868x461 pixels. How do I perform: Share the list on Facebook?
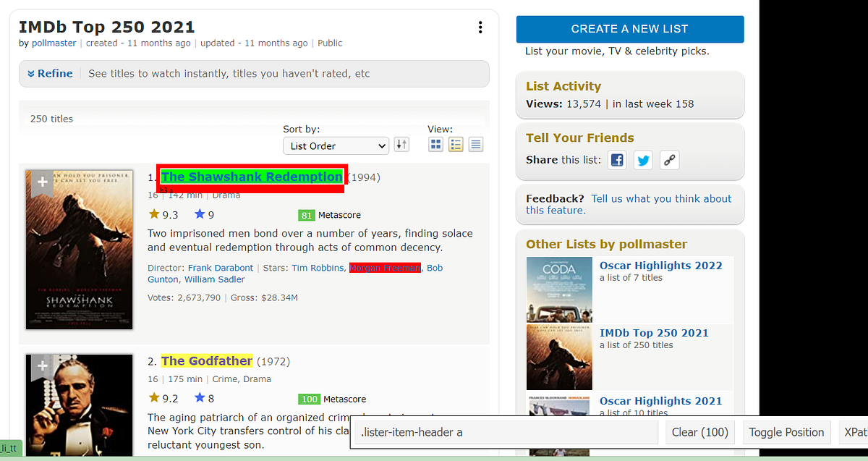pyautogui.click(x=616, y=160)
